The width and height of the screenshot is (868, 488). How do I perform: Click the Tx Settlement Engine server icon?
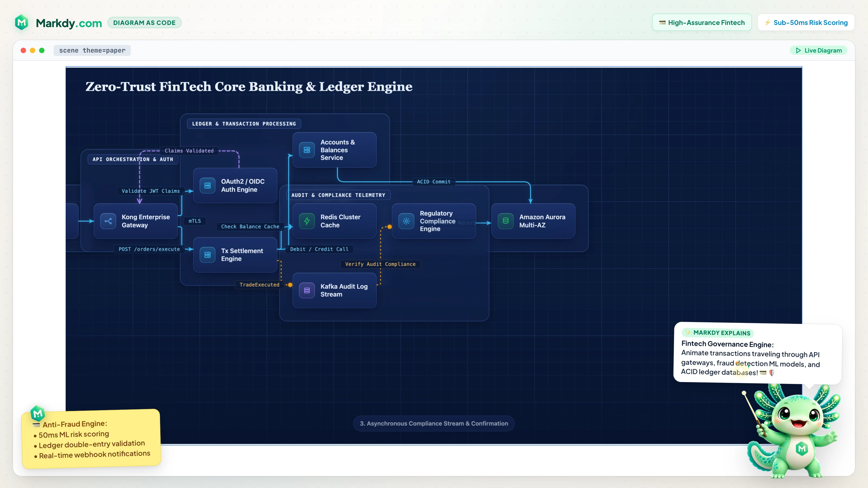tap(208, 255)
